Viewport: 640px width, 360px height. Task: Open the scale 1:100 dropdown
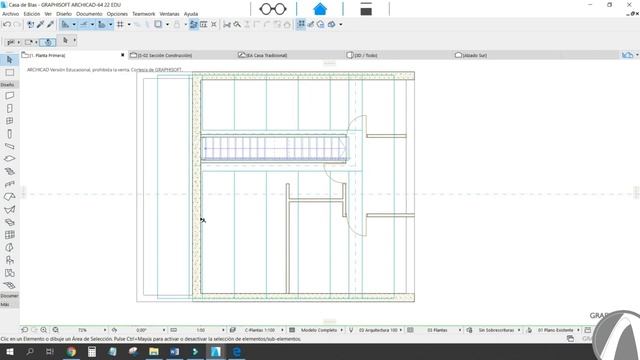(x=223, y=330)
